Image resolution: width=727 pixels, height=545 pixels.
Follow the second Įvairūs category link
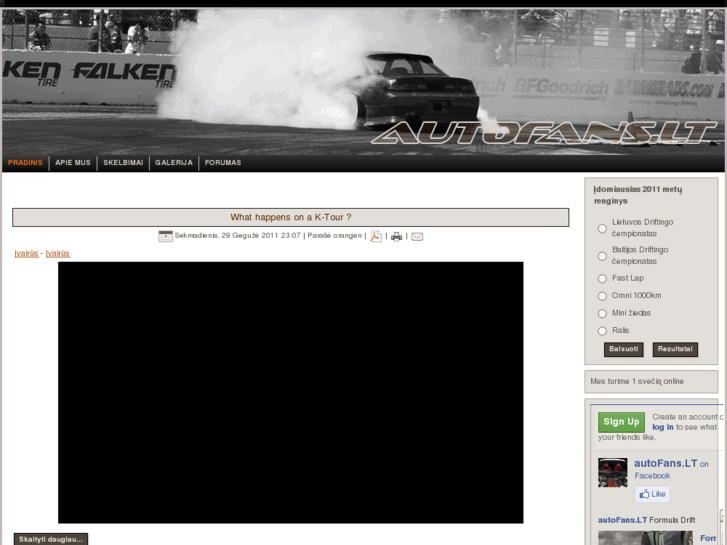point(58,253)
